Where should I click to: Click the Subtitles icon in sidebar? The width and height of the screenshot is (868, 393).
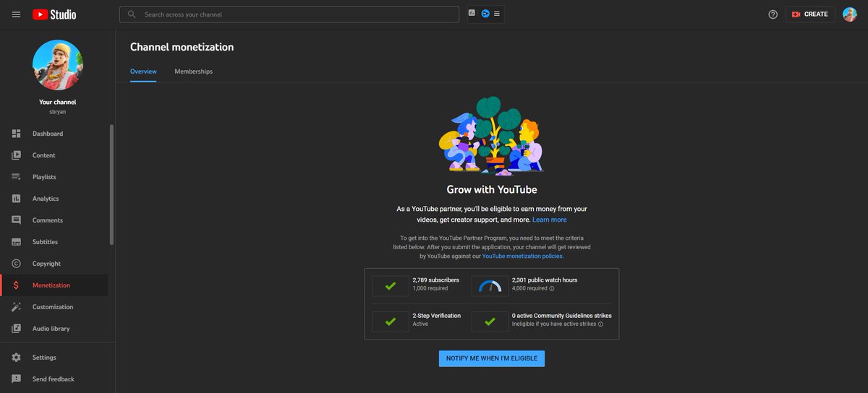click(x=16, y=242)
